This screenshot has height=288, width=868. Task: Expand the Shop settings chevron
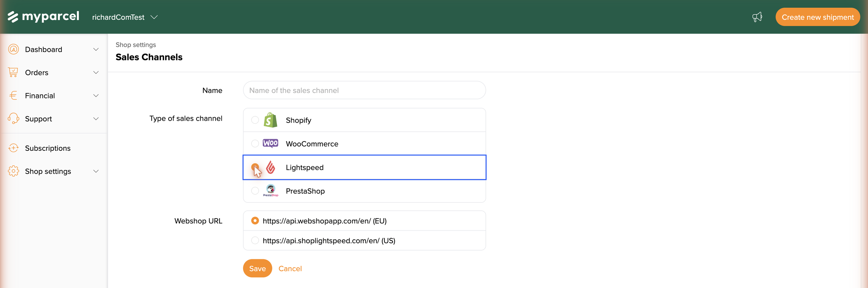(x=96, y=171)
